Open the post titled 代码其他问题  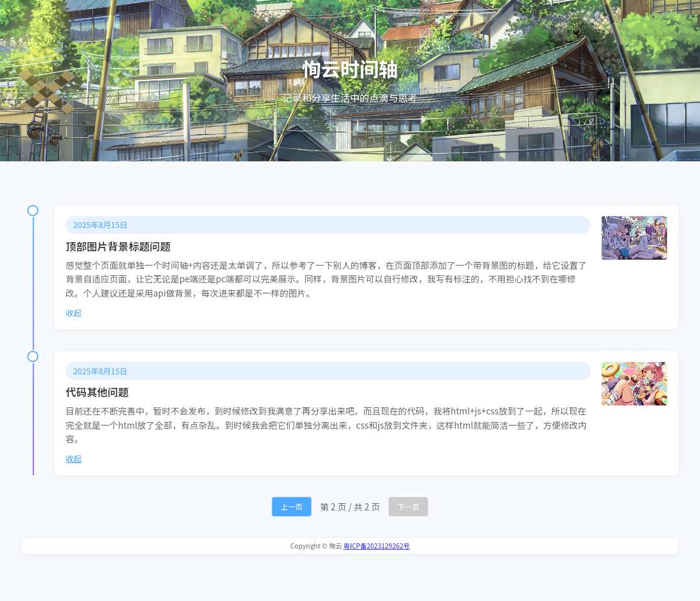click(x=97, y=392)
